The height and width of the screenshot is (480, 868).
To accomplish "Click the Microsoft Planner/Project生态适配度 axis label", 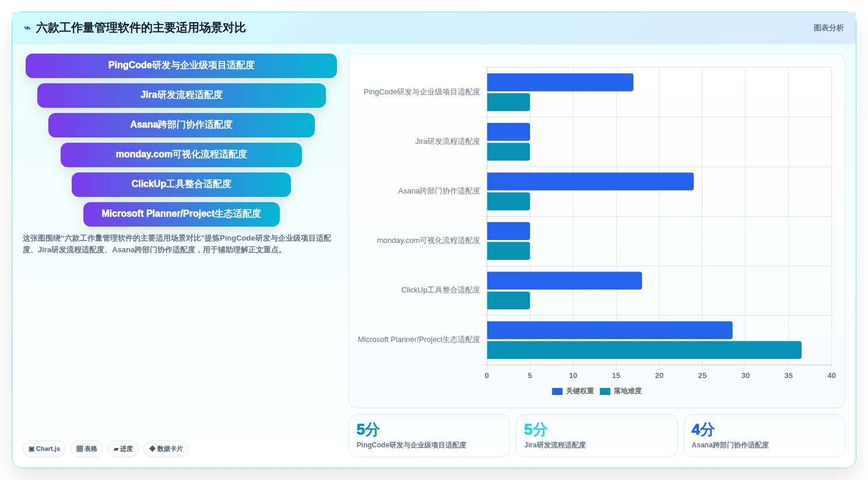I will (x=419, y=340).
